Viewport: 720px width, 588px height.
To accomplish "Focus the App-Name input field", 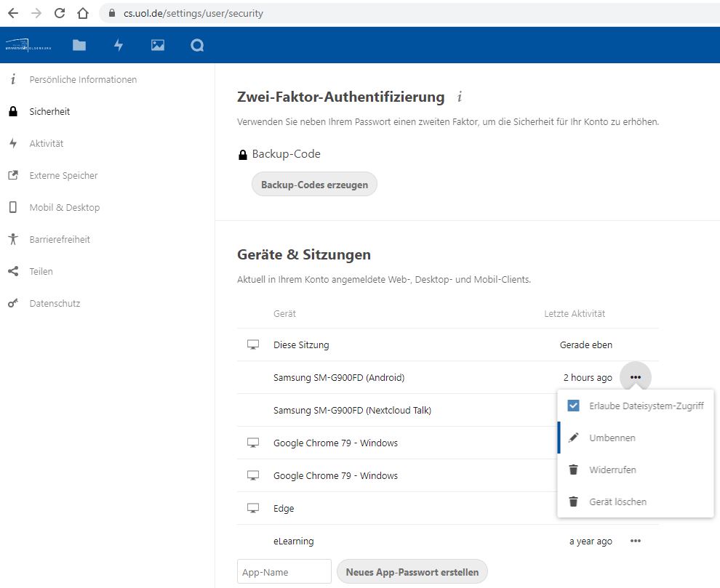I will [284, 572].
